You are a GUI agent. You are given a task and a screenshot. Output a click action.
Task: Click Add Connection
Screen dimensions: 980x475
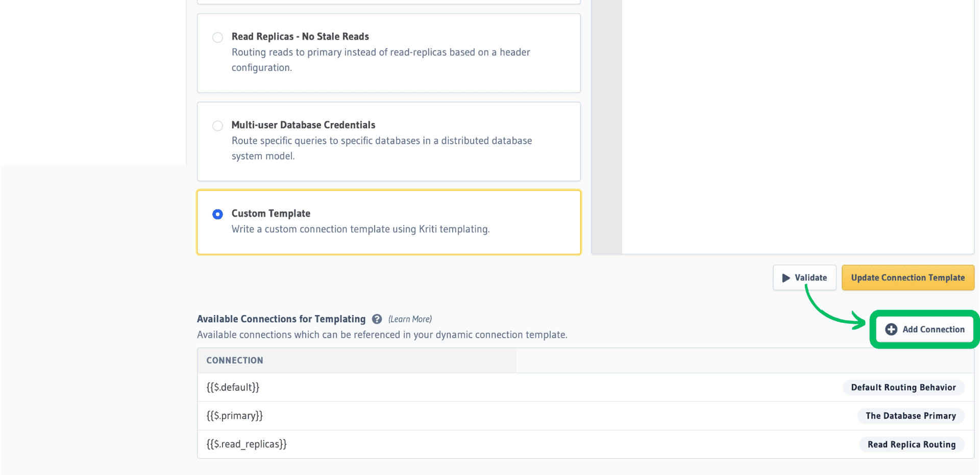924,329
